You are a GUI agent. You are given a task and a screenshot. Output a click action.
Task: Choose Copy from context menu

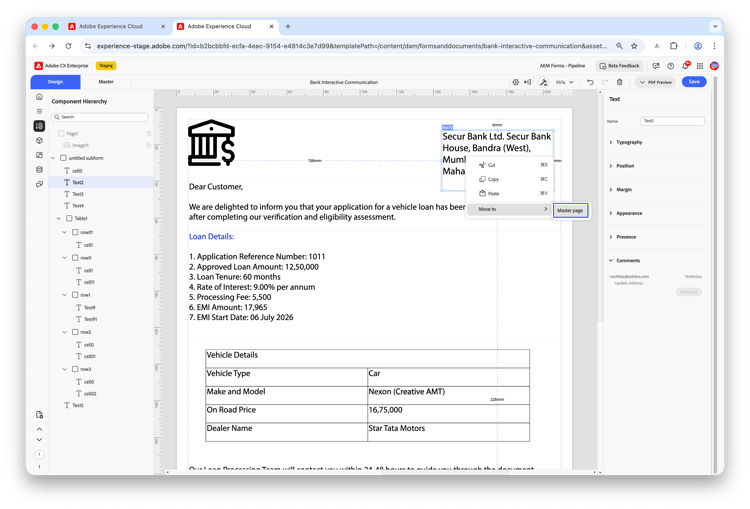click(509, 179)
